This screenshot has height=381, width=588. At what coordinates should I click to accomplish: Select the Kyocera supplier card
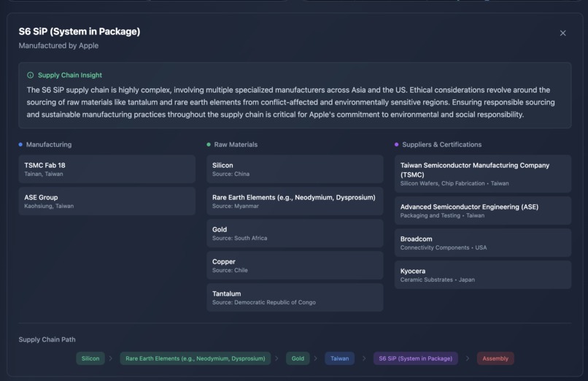(x=483, y=275)
